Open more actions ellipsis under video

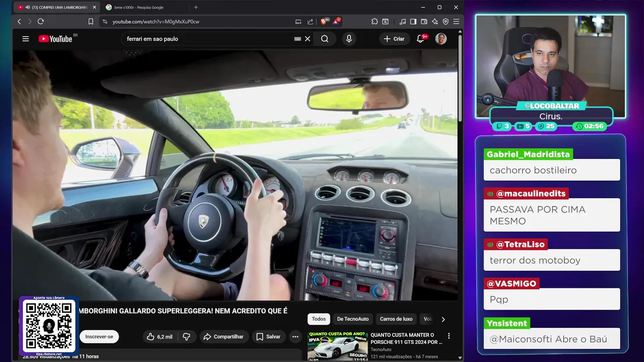point(295,337)
